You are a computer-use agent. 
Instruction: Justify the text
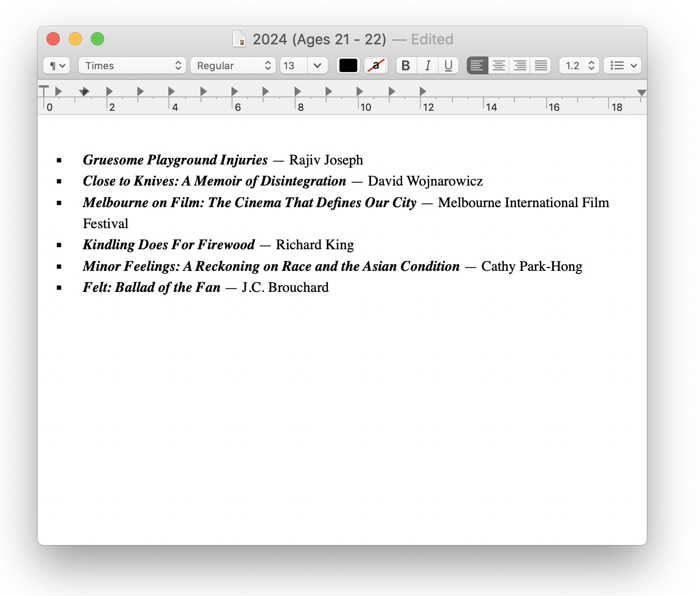(541, 65)
